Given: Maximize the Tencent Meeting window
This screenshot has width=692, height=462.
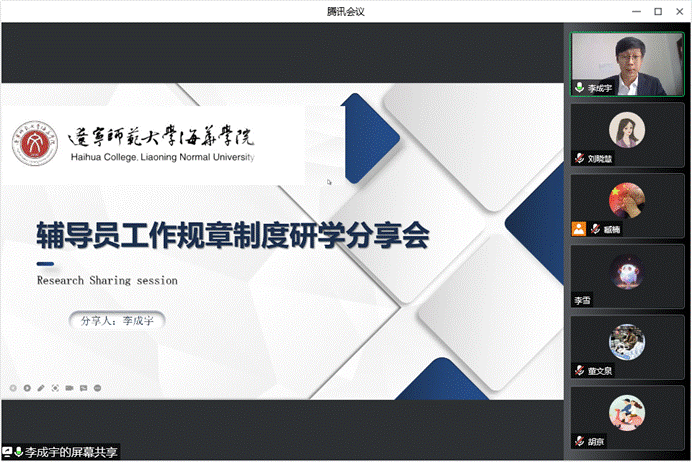Looking at the screenshot, I should pos(658,11).
